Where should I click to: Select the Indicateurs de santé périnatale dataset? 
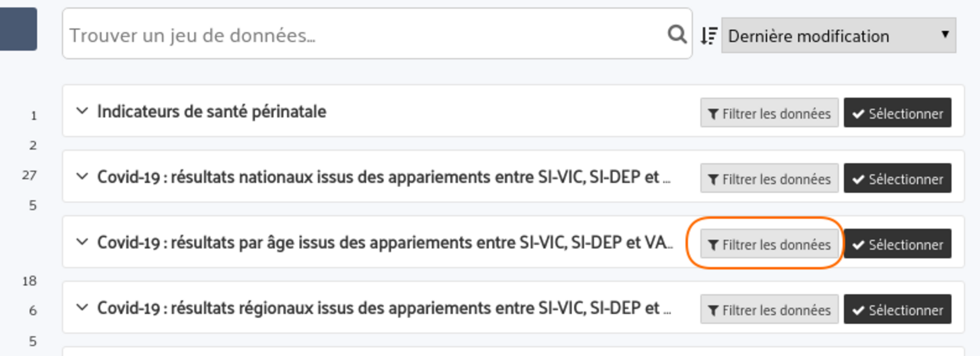[897, 113]
